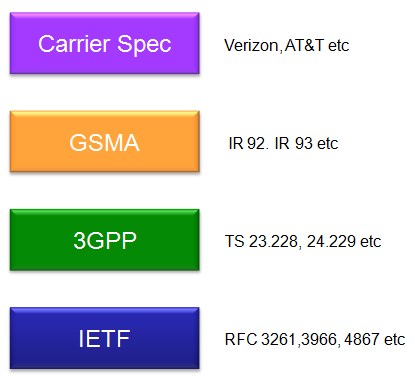Click etc after 24.229
415x376 pixels.
click(x=371, y=242)
